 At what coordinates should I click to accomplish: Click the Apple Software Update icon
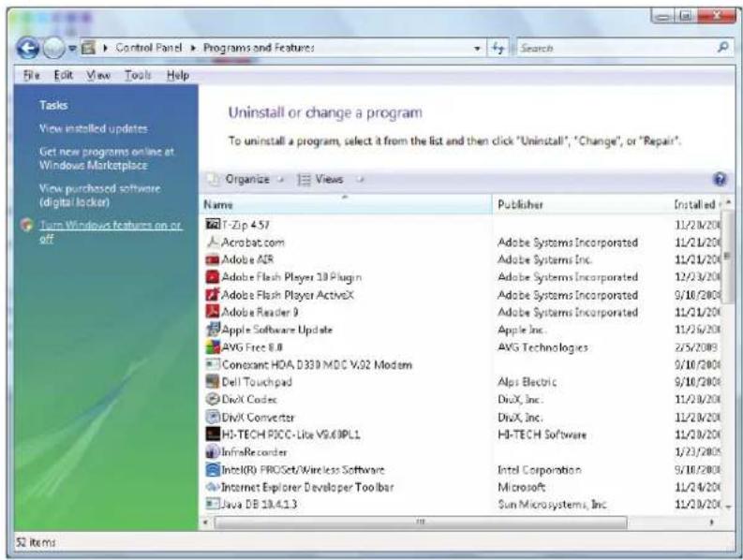[x=213, y=329]
